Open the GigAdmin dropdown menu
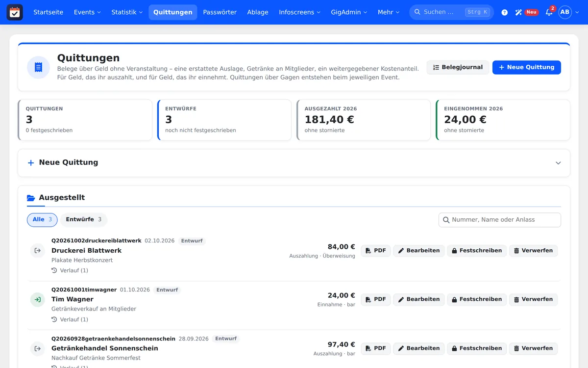Screen dimensions: 588x368 tap(349, 12)
